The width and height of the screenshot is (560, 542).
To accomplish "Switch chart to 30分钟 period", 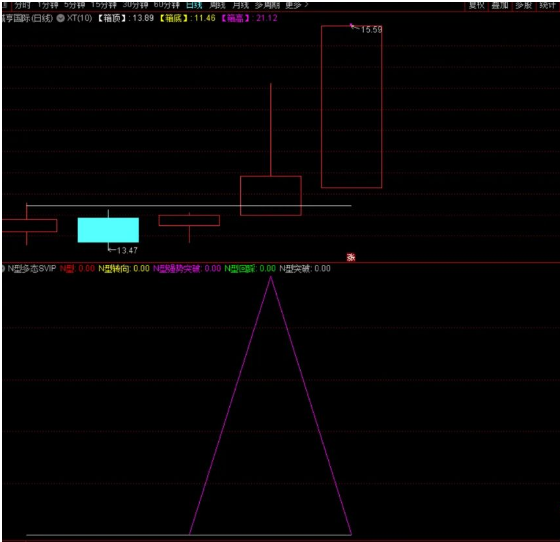I will (135, 5).
